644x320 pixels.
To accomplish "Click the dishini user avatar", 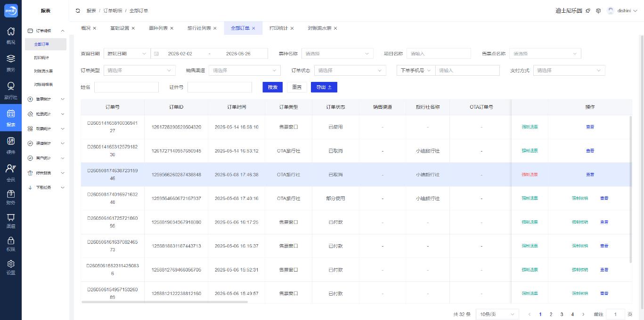I will (x=611, y=10).
